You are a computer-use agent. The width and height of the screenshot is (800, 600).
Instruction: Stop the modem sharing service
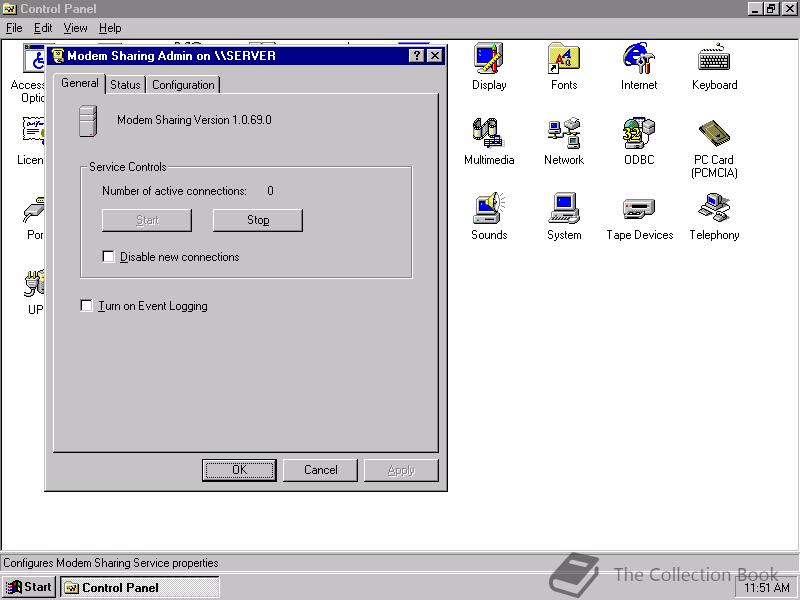258,220
